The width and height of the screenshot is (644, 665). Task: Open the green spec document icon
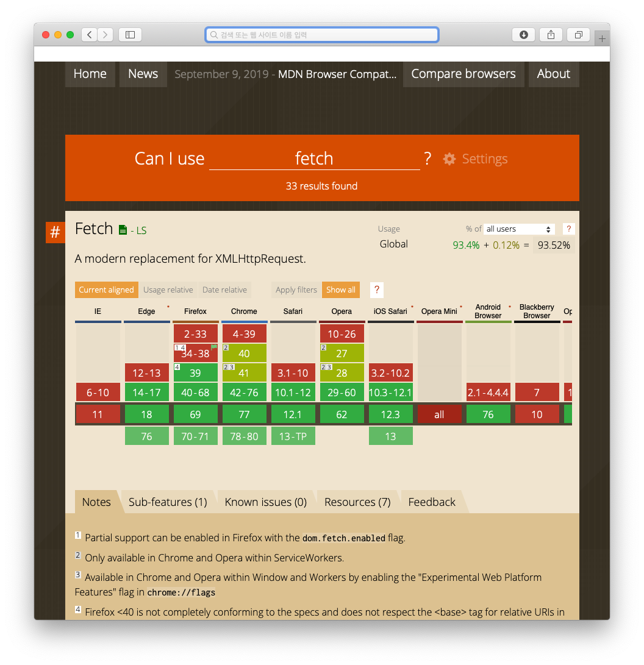[x=123, y=230]
